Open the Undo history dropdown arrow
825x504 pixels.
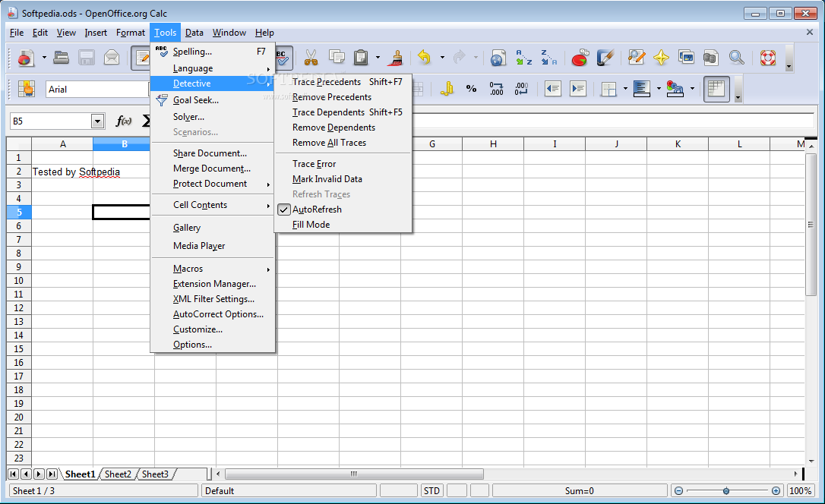[442, 57]
